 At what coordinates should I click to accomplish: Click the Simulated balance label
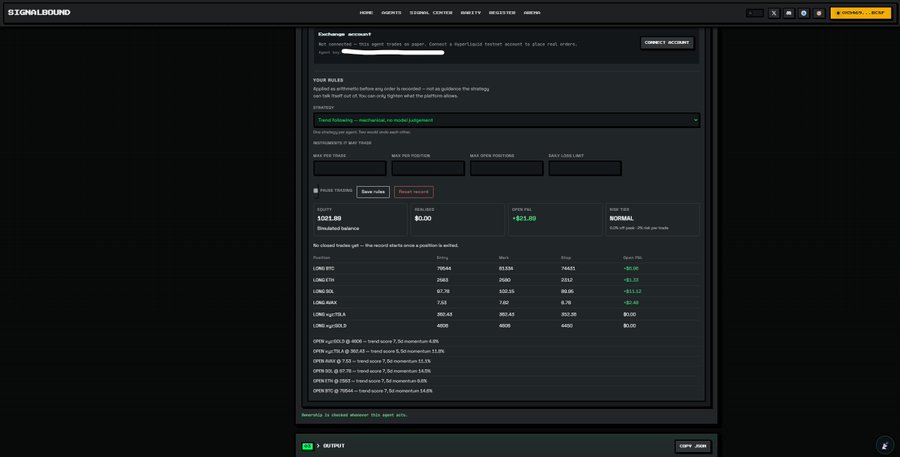[x=338, y=228]
